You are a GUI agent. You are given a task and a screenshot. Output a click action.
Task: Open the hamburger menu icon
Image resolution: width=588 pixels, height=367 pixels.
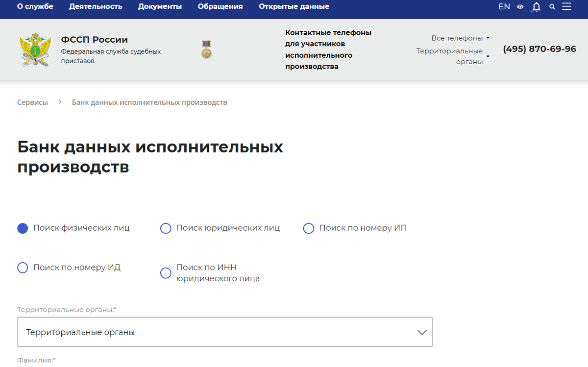click(x=567, y=7)
